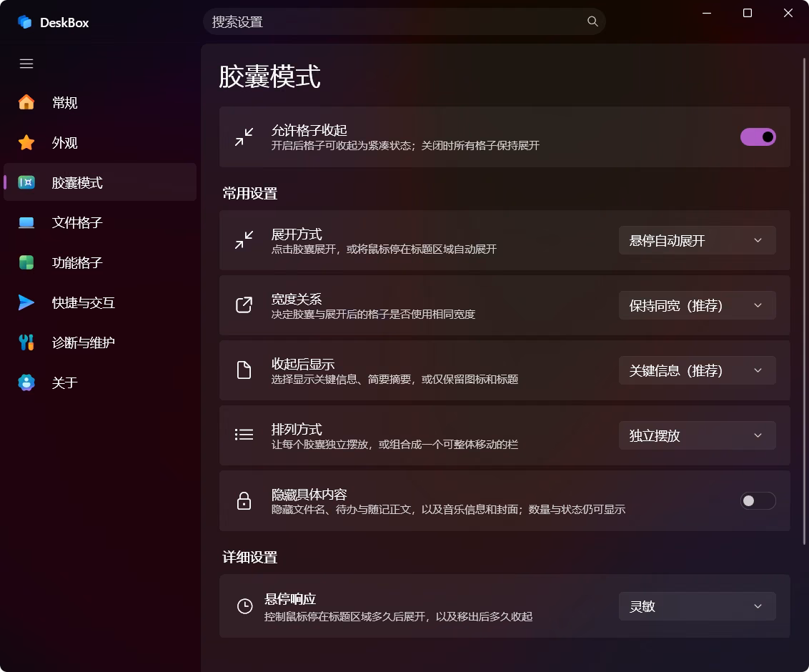This screenshot has height=672, width=809.
Task: Click the vertical scrollbar on the right
Action: pos(805,302)
